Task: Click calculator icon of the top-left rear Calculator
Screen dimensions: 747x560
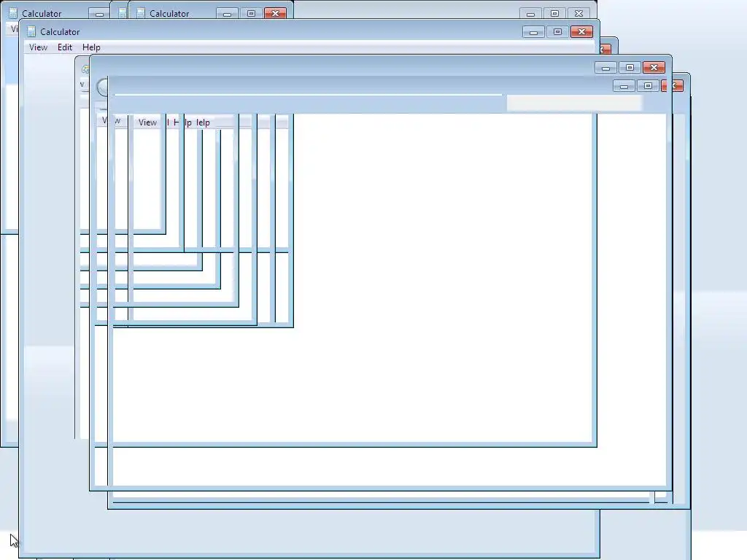Action: tap(13, 13)
